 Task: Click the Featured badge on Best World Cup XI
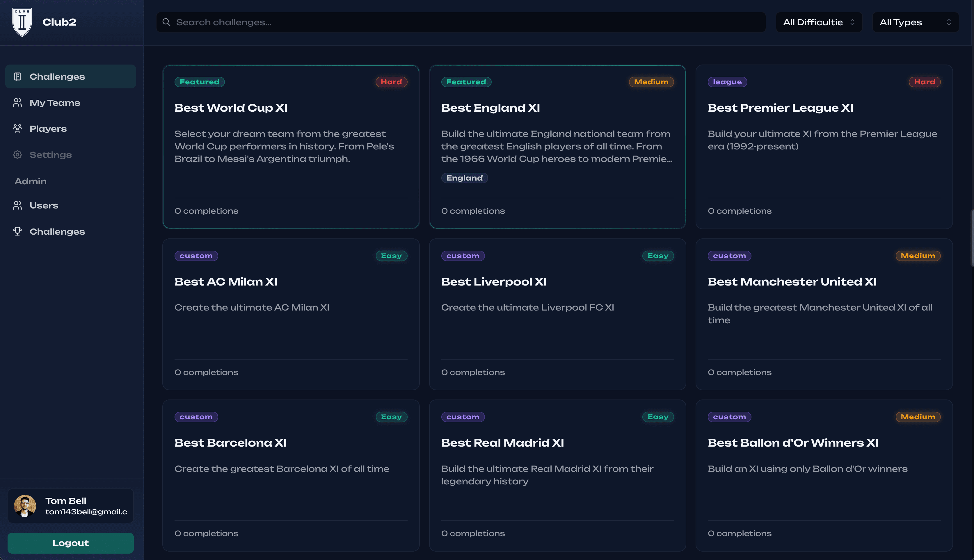click(199, 82)
